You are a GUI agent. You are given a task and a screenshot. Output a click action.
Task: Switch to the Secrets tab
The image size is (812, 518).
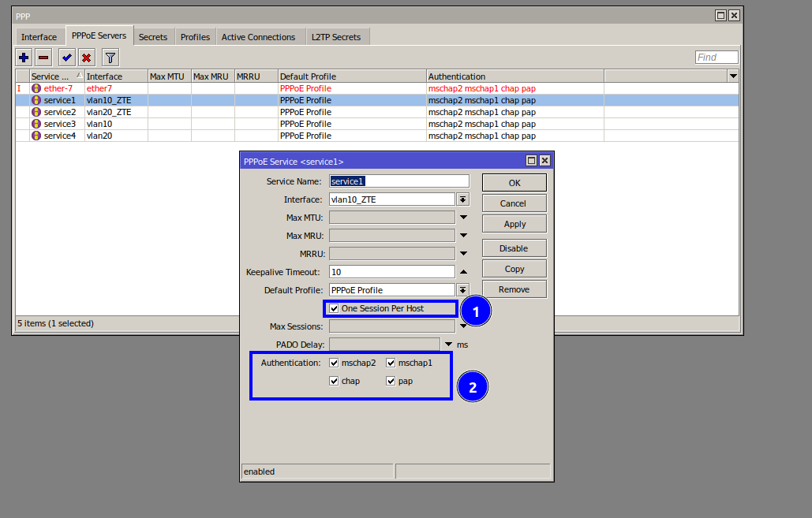(x=153, y=37)
